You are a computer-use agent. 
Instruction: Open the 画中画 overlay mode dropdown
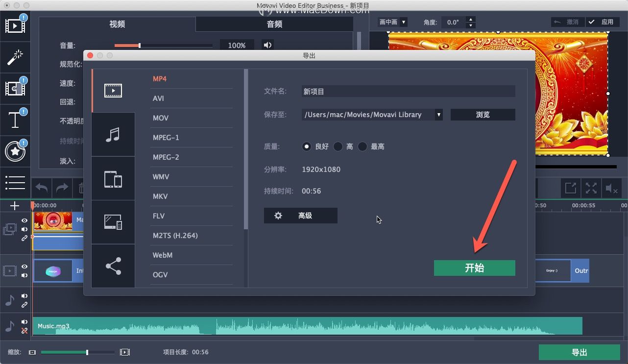[393, 22]
